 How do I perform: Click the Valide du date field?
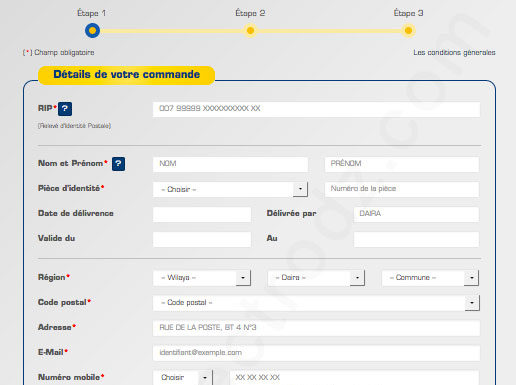pyautogui.click(x=202, y=239)
